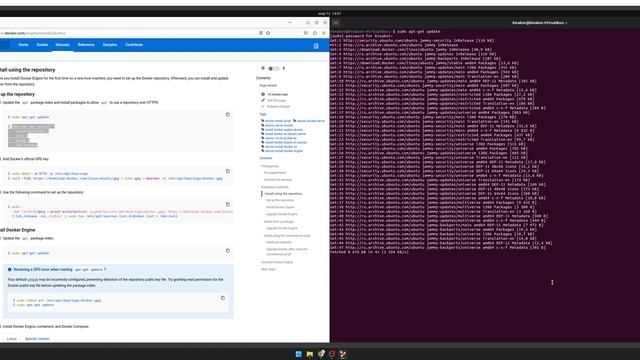640x360 pixels.
Task: Jump to 'Install using the convenience script' in contents
Action: pos(287,236)
